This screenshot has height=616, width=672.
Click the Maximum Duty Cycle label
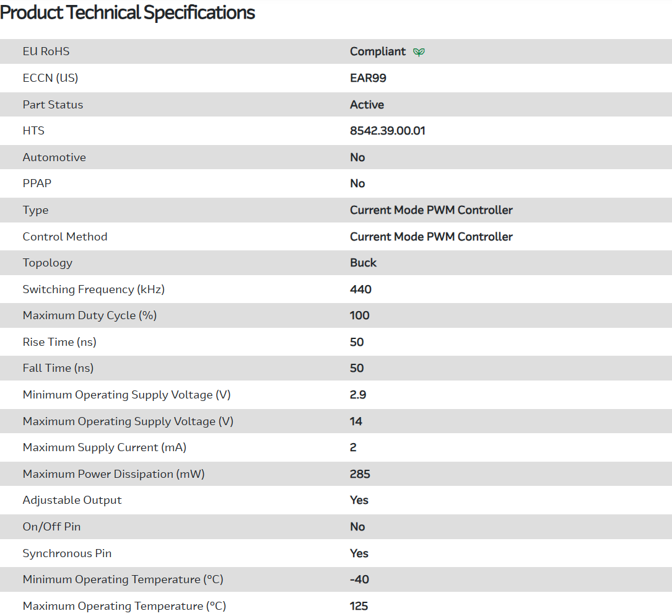coord(90,315)
